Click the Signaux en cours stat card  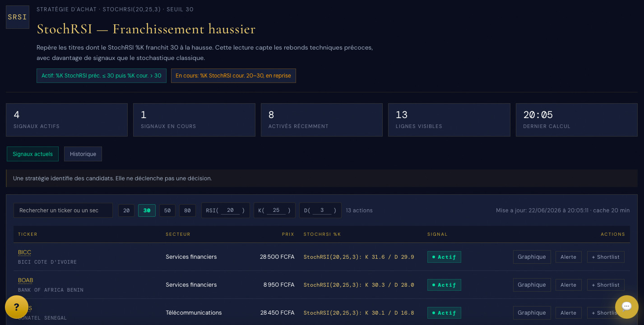click(194, 120)
